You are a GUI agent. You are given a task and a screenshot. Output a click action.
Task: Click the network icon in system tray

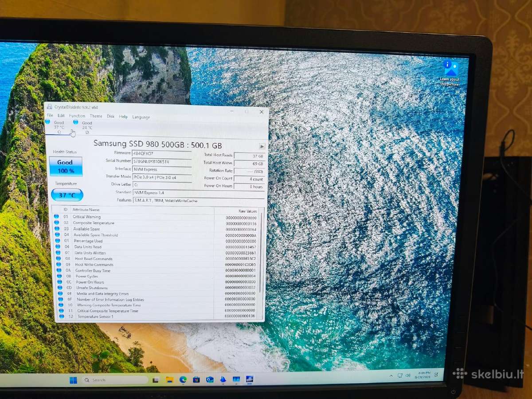[400, 376]
